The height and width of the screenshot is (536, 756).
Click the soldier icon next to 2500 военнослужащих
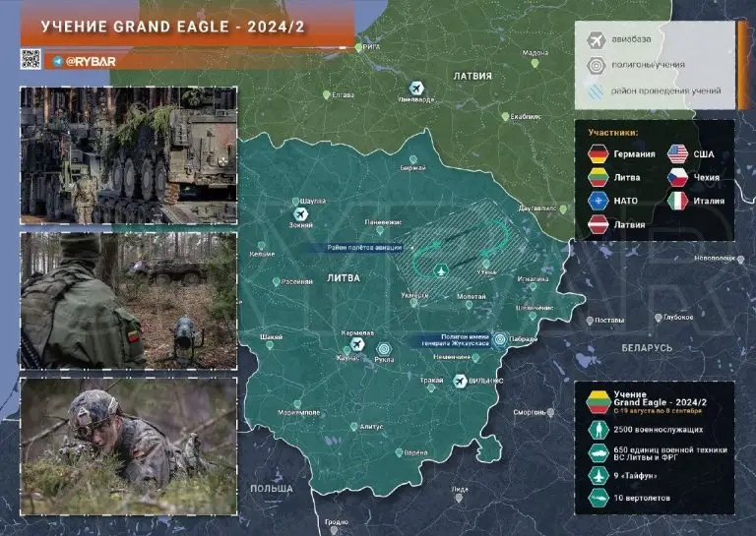point(598,429)
